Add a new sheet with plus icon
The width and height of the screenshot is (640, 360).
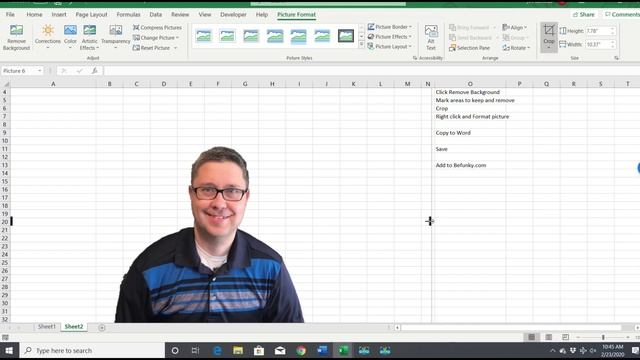[102, 327]
